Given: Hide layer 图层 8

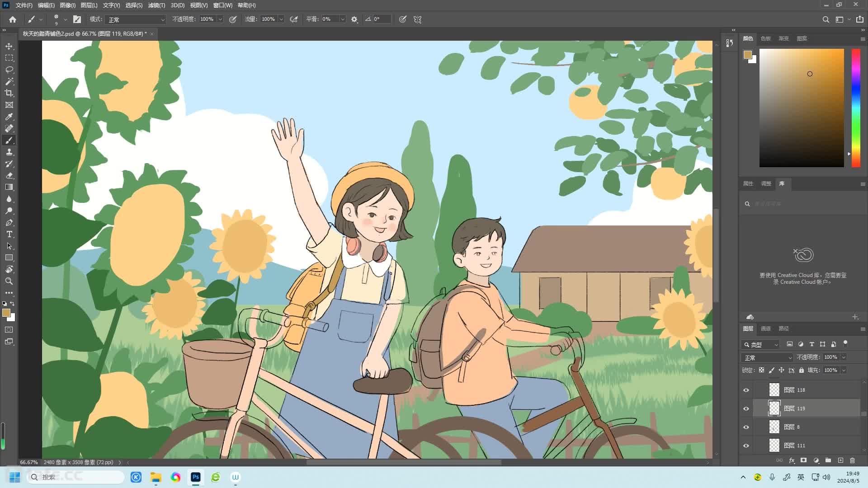Looking at the screenshot, I should [x=746, y=427].
